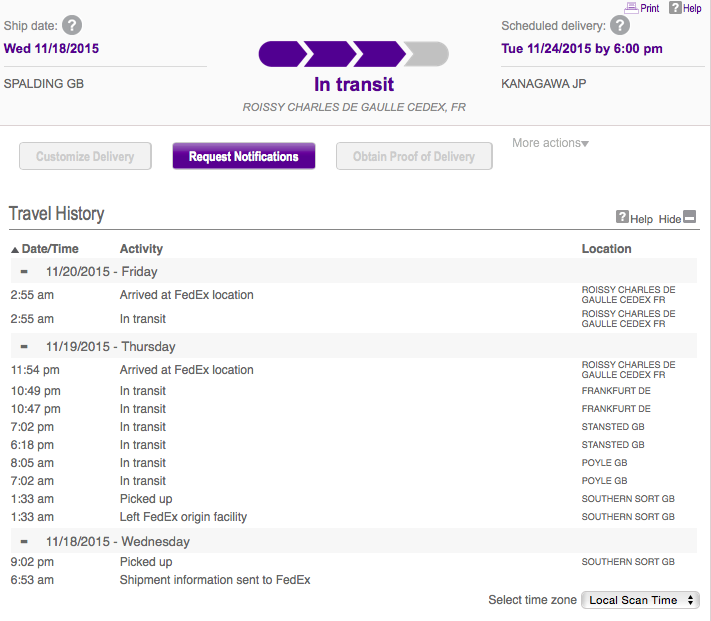Click the 10:49 pm In transit row
The width and height of the screenshot is (711, 621).
354,391
